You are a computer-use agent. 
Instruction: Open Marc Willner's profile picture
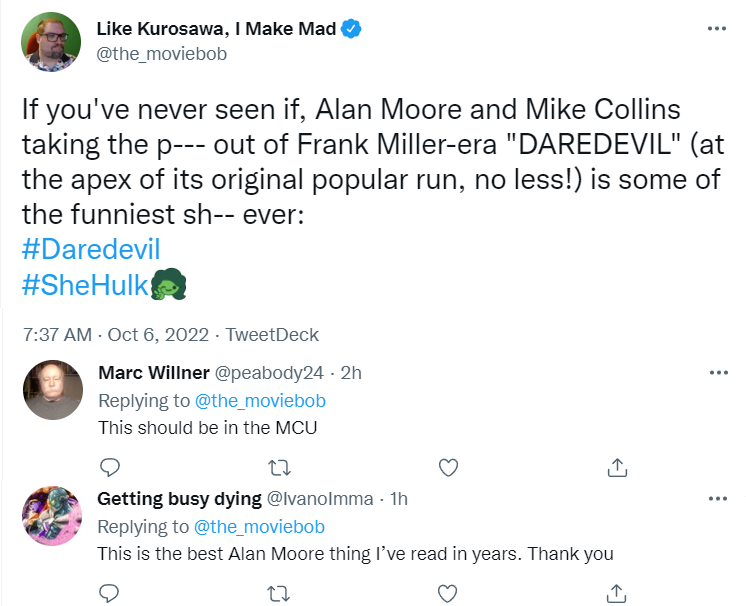[x=53, y=390]
